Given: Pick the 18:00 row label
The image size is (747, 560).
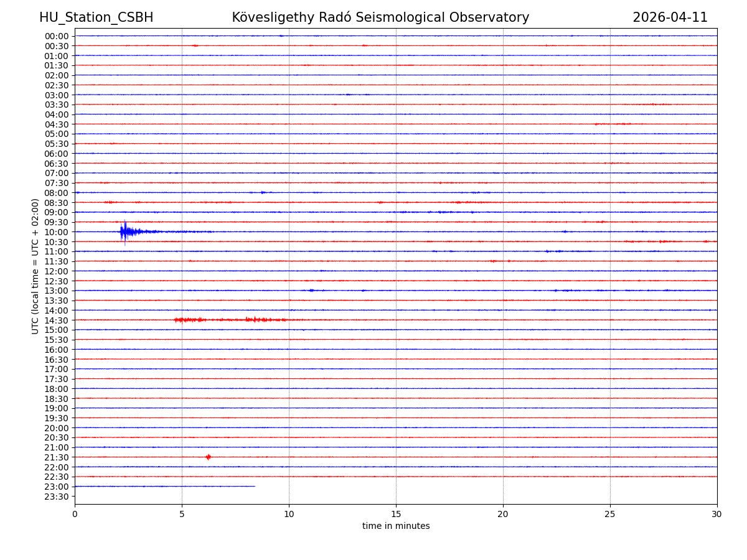Looking at the screenshot, I should pos(57,389).
